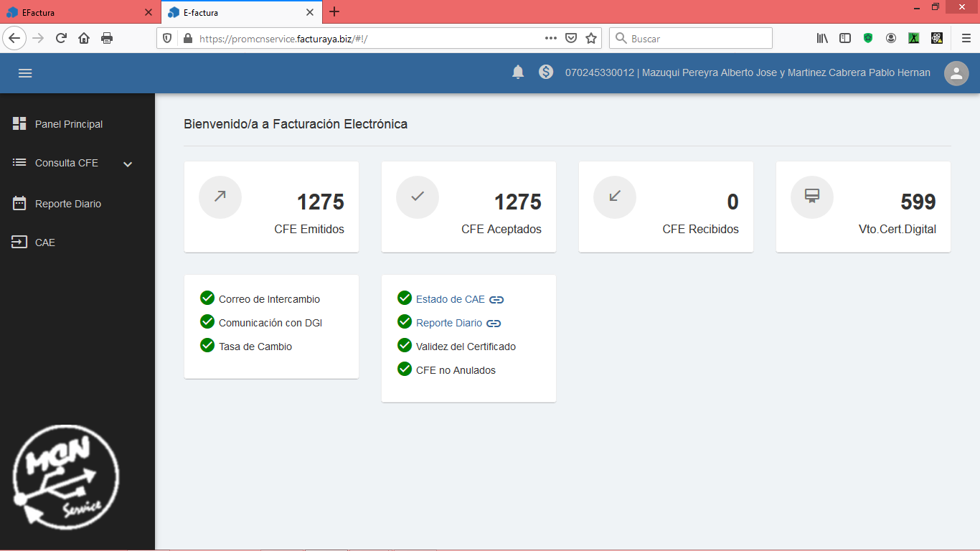Viewport: 980px width, 551px height.
Task: Click the Vto.Cert.Digital certificate icon
Action: pyautogui.click(x=812, y=197)
